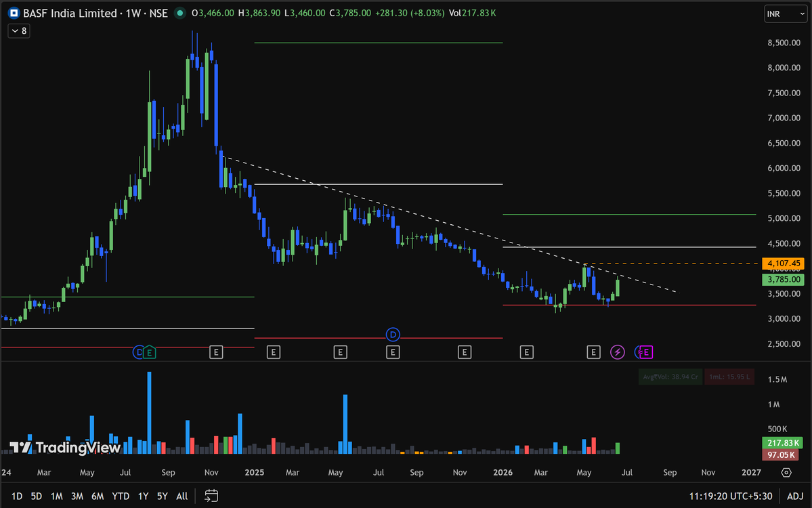Click gray E marker directly below blue D circle
The image size is (812, 508).
coord(393,352)
